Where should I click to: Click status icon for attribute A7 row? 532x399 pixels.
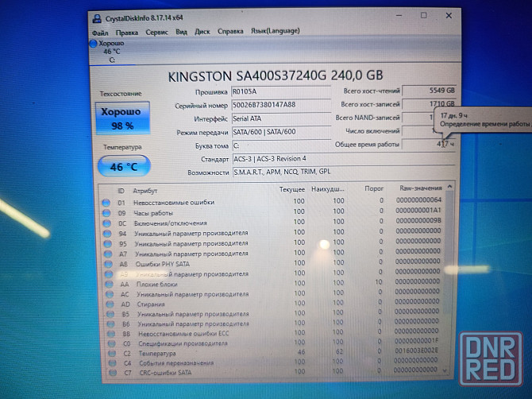click(108, 254)
